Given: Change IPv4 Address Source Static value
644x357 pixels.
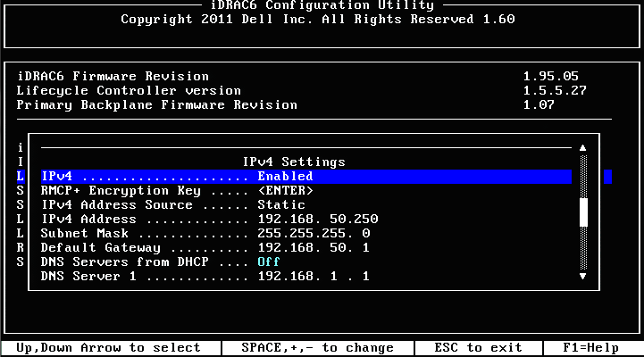Looking at the screenshot, I should point(281,204).
